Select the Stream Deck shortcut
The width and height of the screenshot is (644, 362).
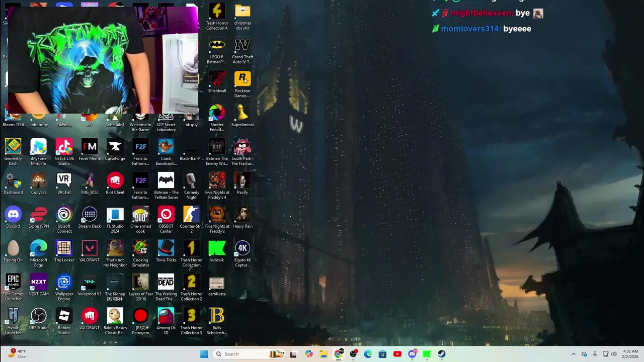click(x=90, y=217)
